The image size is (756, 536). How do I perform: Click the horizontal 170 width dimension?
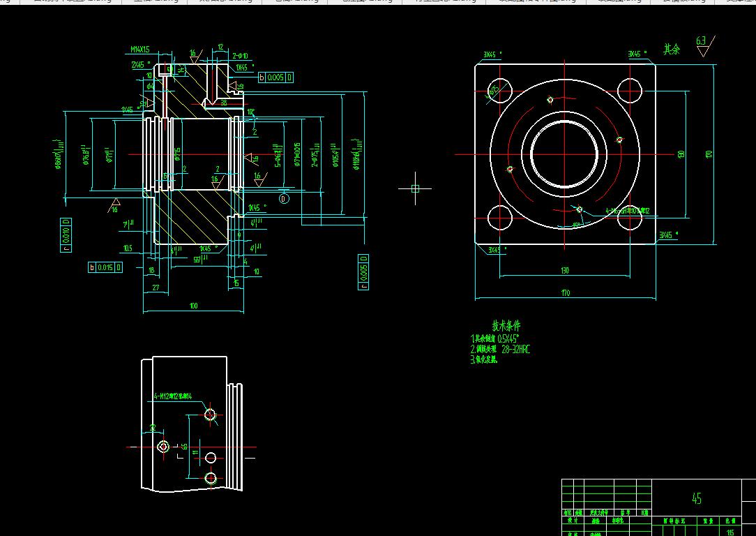tap(566, 293)
